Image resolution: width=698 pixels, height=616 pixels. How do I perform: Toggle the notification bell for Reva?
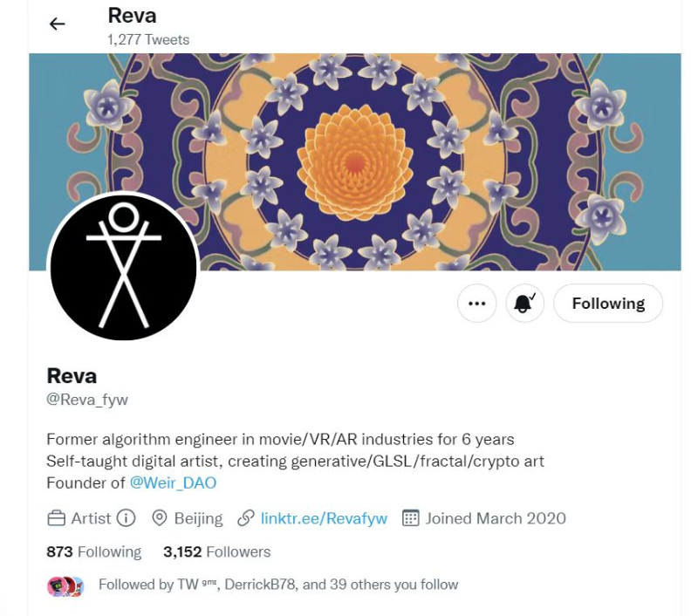click(x=525, y=304)
